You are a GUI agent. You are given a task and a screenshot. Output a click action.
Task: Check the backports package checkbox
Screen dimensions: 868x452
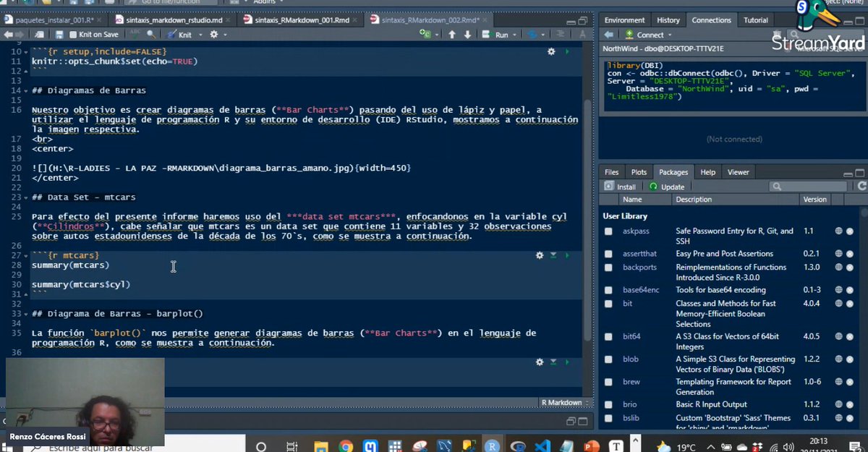(609, 268)
